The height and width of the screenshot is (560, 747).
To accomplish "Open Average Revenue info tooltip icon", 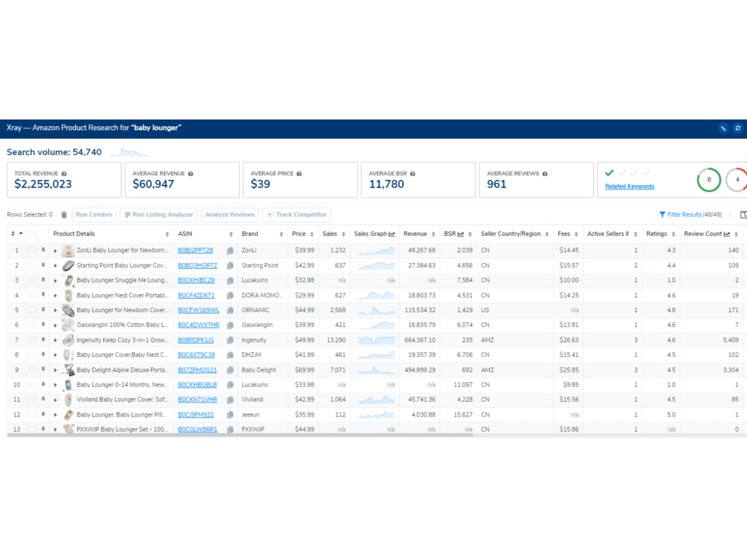I will (190, 174).
